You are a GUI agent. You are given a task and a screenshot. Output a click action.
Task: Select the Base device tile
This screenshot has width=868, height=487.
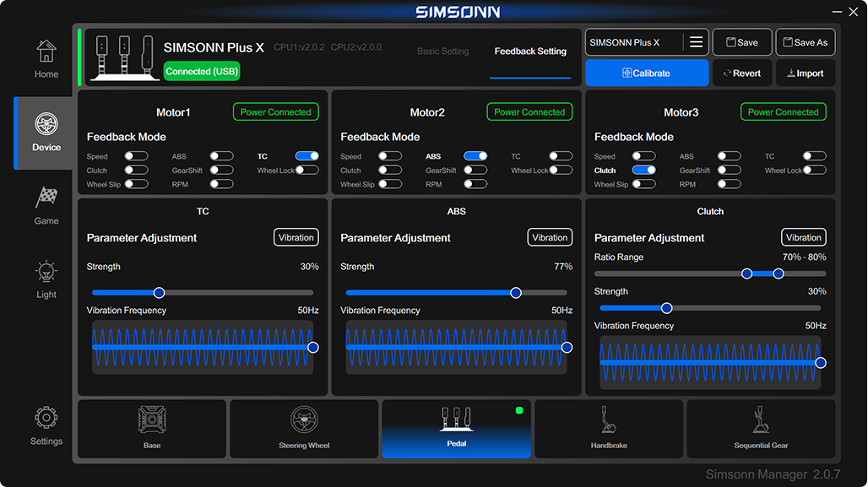click(152, 429)
